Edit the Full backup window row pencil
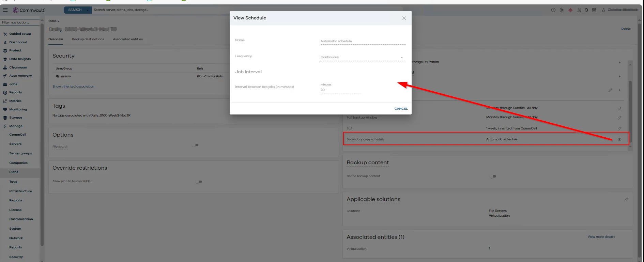Screen dimensions: 644x262 pyautogui.click(x=619, y=118)
